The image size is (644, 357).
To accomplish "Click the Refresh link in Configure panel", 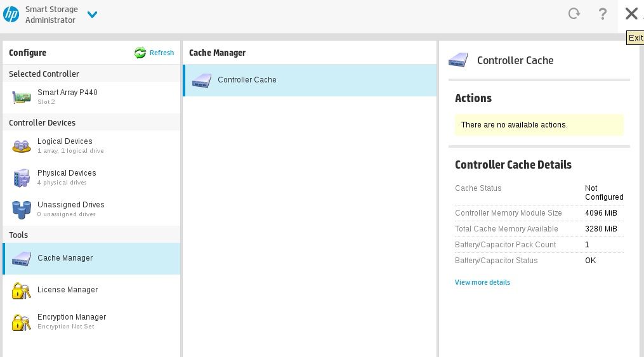I will [161, 53].
